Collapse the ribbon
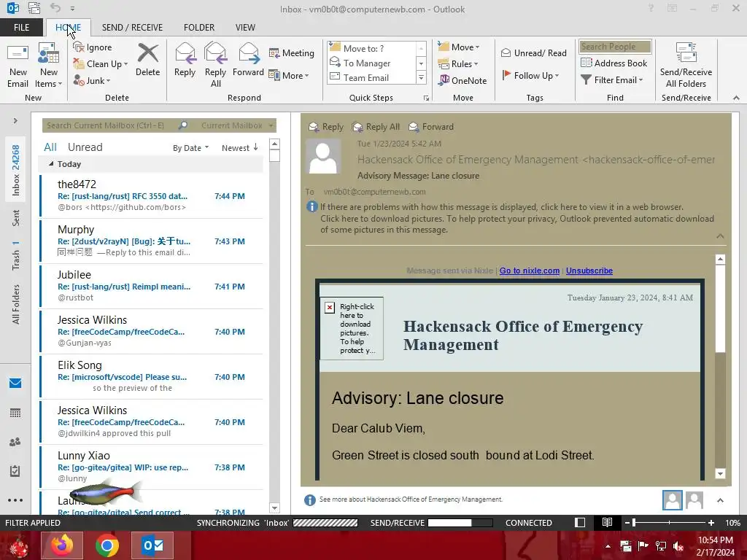This screenshot has width=747, height=560. point(736,98)
